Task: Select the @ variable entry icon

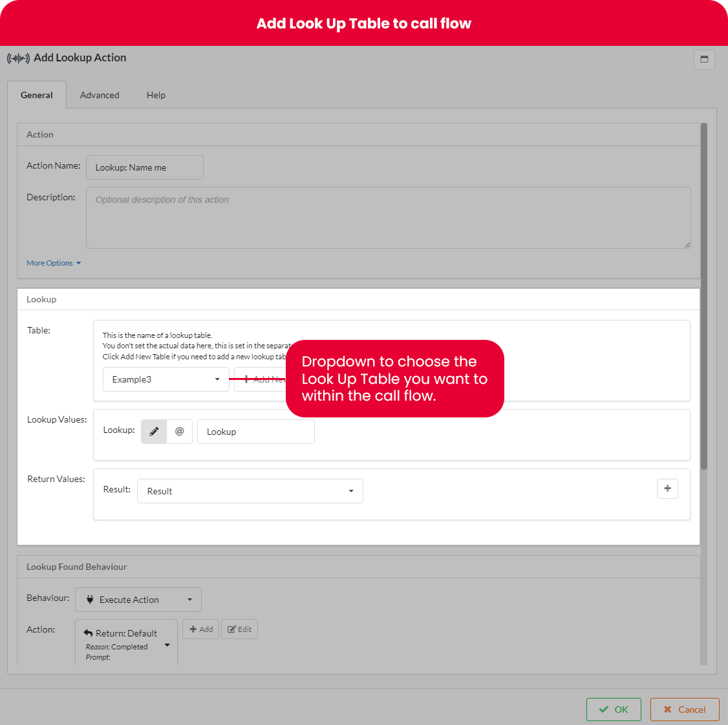Action: pyautogui.click(x=180, y=432)
